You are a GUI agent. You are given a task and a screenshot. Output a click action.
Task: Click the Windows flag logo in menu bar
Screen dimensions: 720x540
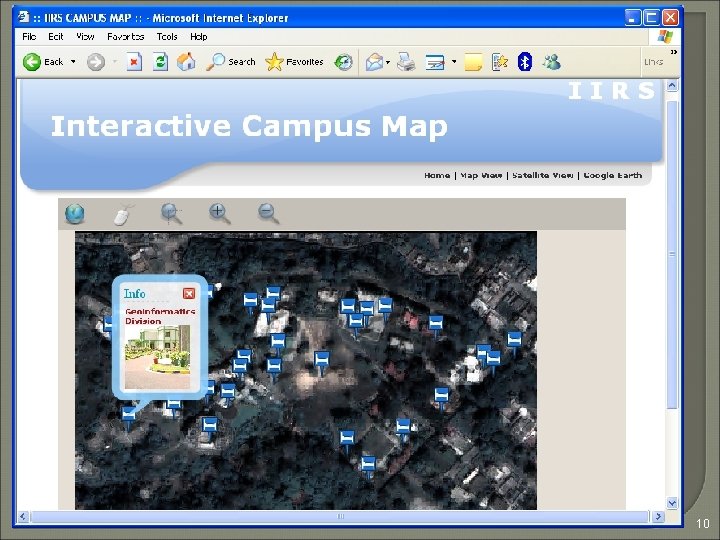click(665, 37)
